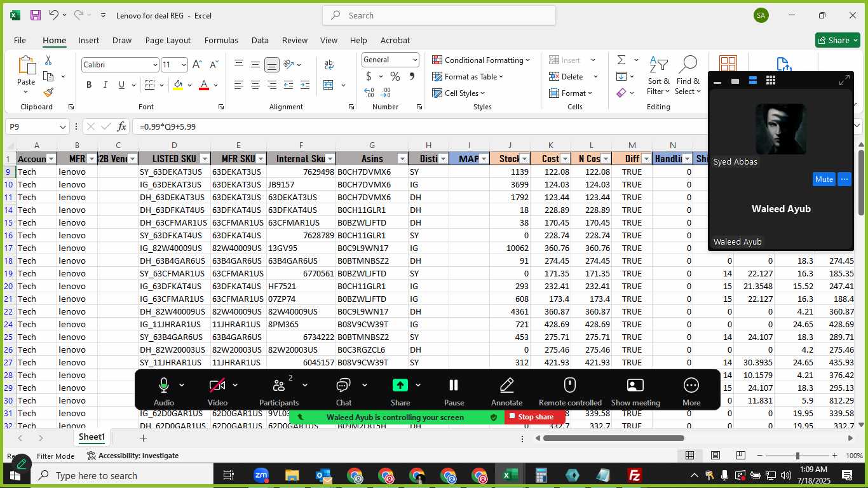The image size is (868, 488).
Task: Open Zoom Participants panel
Action: pyautogui.click(x=279, y=391)
